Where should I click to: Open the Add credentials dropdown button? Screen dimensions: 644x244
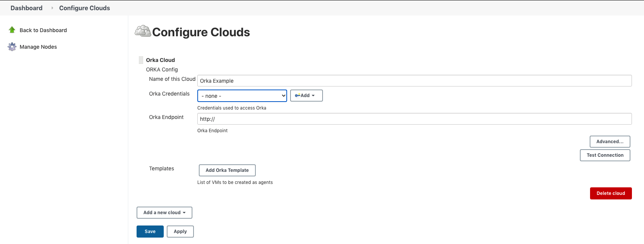306,96
